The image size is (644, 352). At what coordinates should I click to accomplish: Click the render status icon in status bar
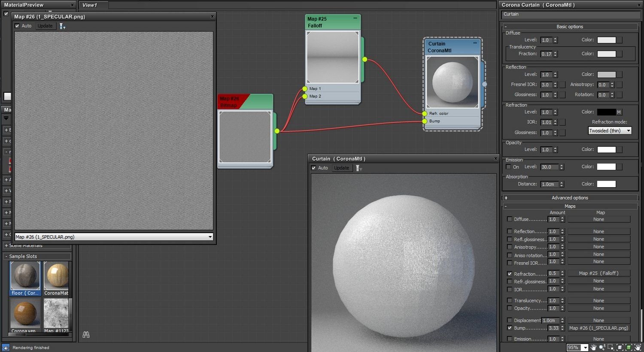pos(6,347)
